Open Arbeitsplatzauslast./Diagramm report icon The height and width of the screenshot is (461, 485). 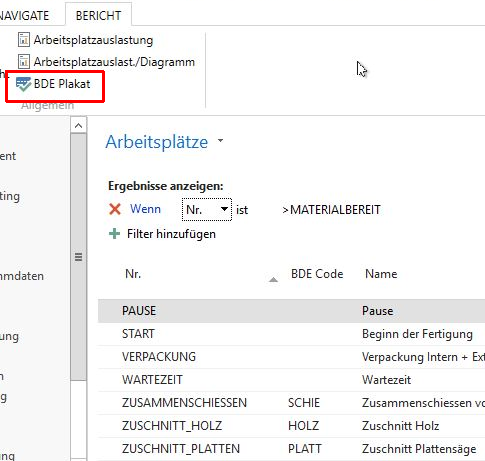pyautogui.click(x=24, y=62)
